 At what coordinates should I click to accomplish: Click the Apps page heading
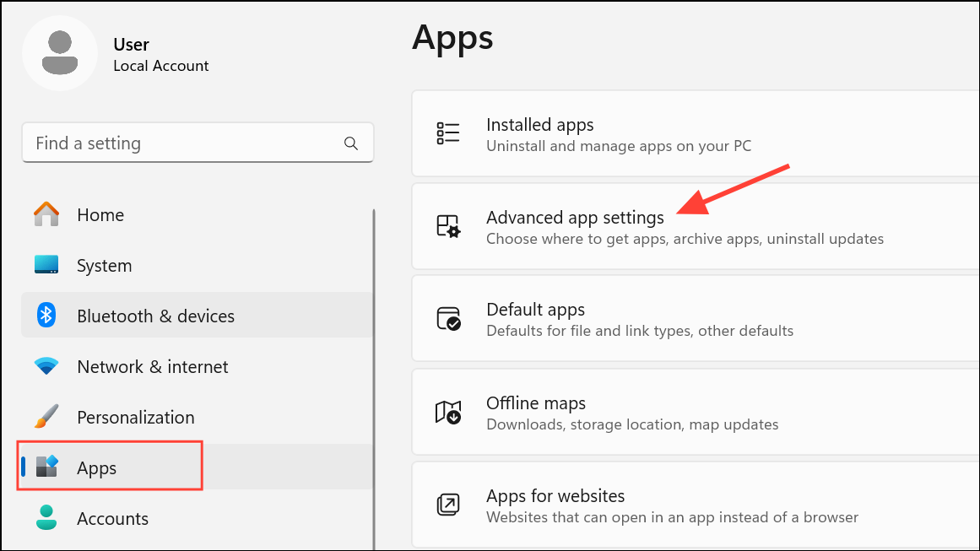(452, 38)
